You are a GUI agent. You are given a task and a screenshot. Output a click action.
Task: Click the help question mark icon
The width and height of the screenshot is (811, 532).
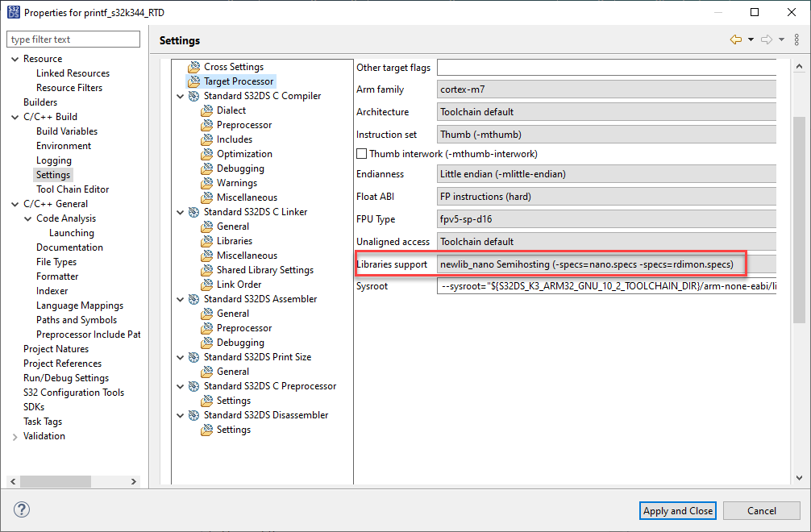coord(21,509)
